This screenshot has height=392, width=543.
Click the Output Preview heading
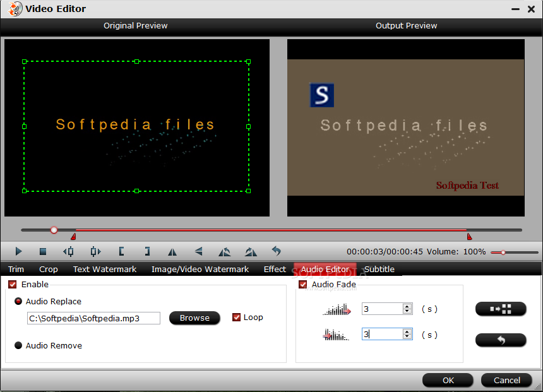pos(406,26)
